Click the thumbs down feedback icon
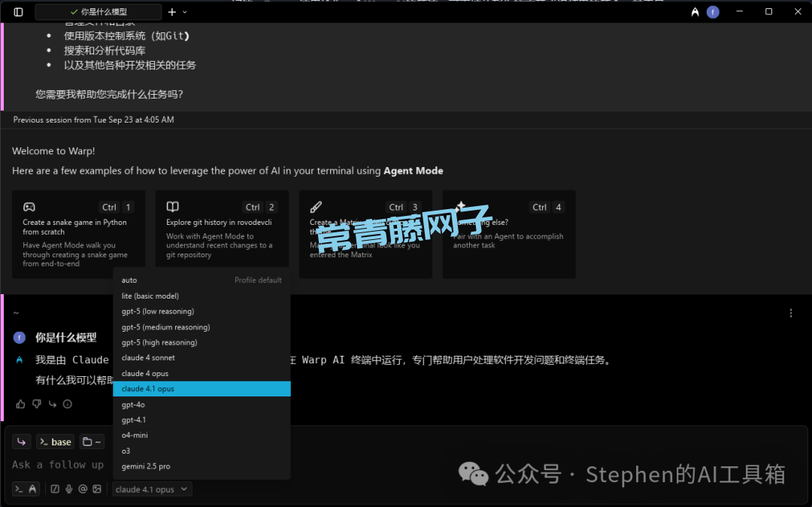The image size is (812, 507). pyautogui.click(x=36, y=404)
